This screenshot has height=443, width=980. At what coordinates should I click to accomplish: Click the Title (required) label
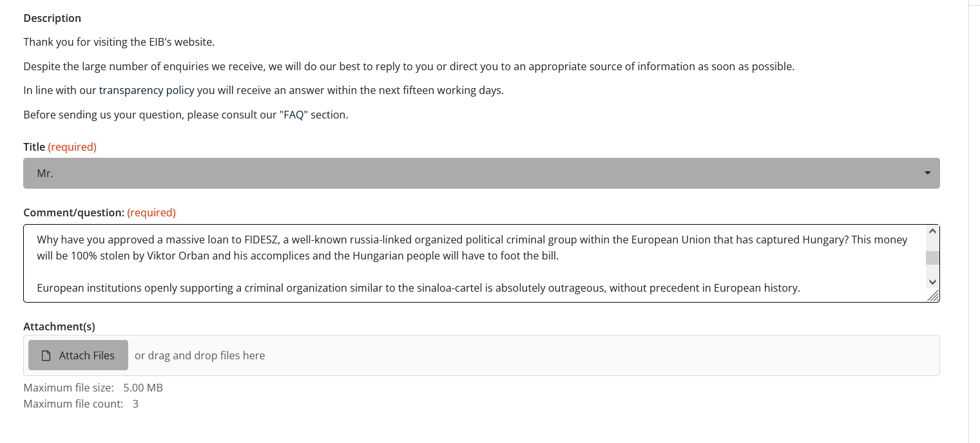[60, 147]
